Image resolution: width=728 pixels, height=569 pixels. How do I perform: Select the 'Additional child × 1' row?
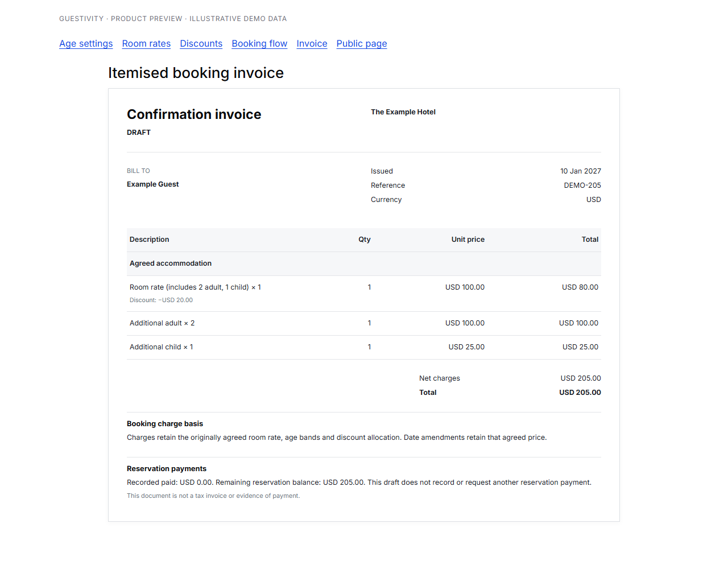(x=364, y=347)
